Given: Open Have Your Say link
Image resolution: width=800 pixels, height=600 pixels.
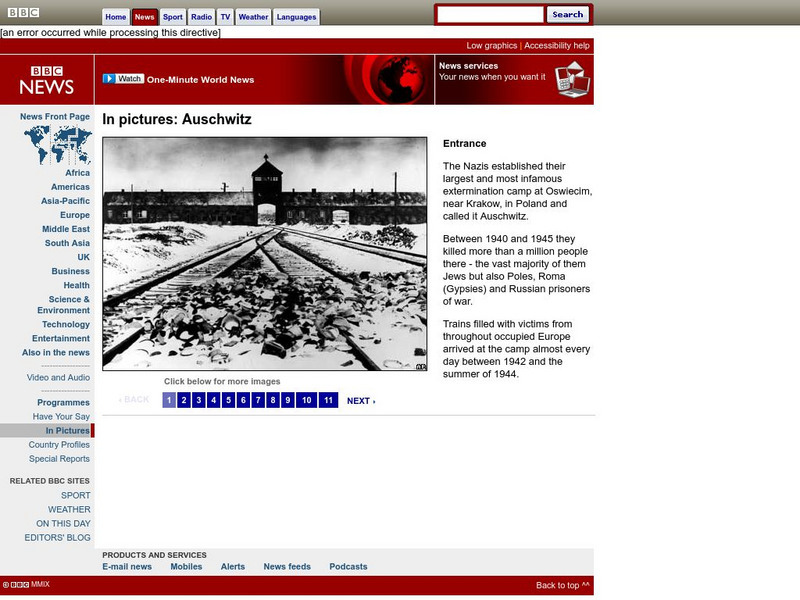Looking at the screenshot, I should coord(61,416).
